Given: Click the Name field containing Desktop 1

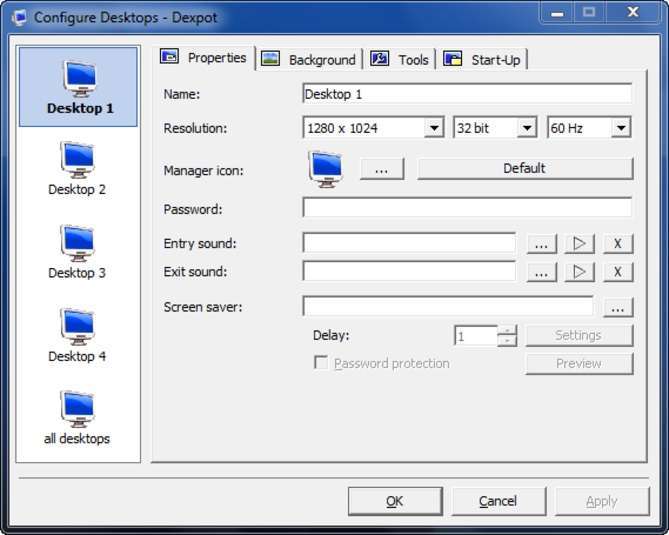Looking at the screenshot, I should point(467,94).
